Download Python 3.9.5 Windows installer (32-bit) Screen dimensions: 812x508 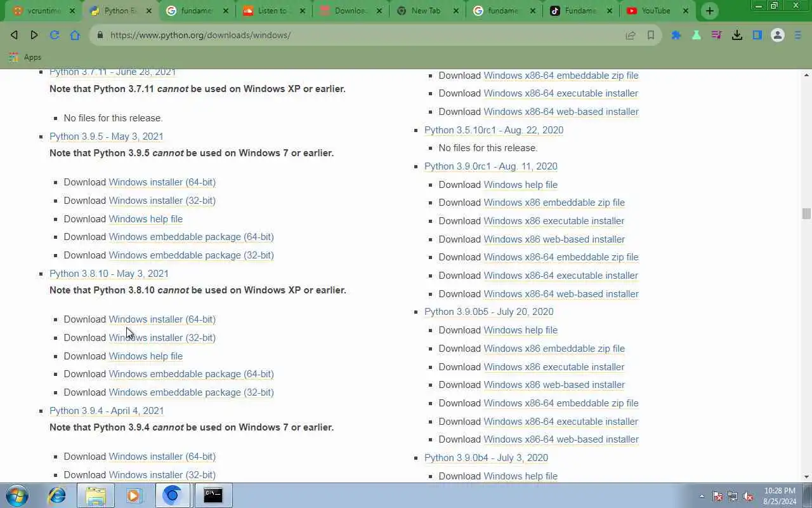coord(162,201)
